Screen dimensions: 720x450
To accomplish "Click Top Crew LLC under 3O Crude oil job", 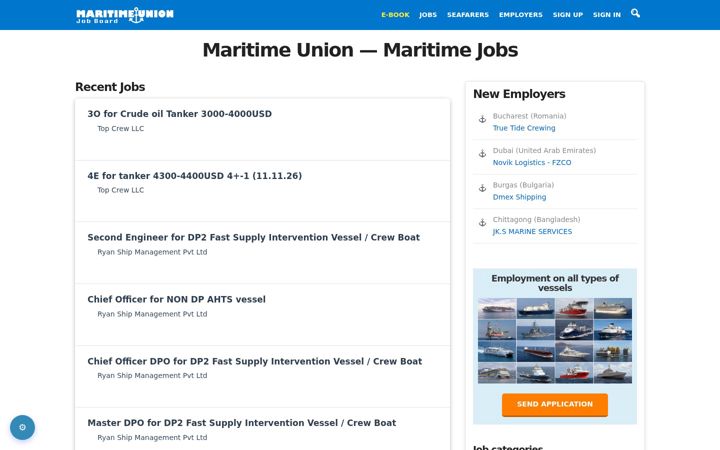I will [x=120, y=129].
